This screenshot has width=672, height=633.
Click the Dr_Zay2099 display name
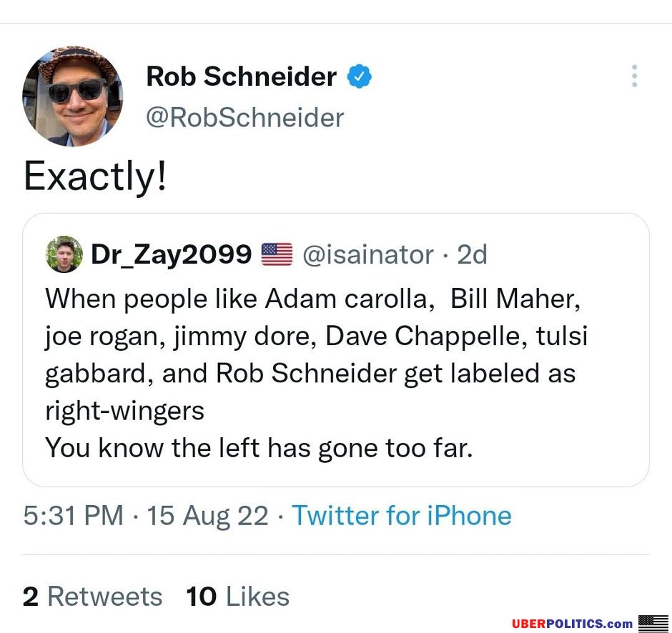pyautogui.click(x=171, y=254)
